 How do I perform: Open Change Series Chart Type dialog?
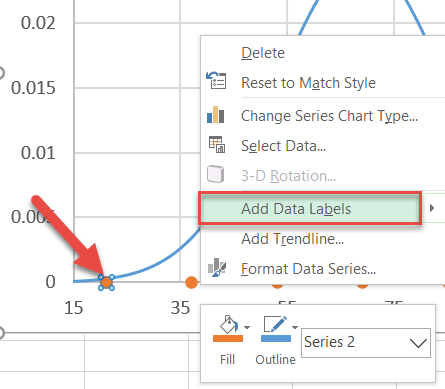(329, 116)
